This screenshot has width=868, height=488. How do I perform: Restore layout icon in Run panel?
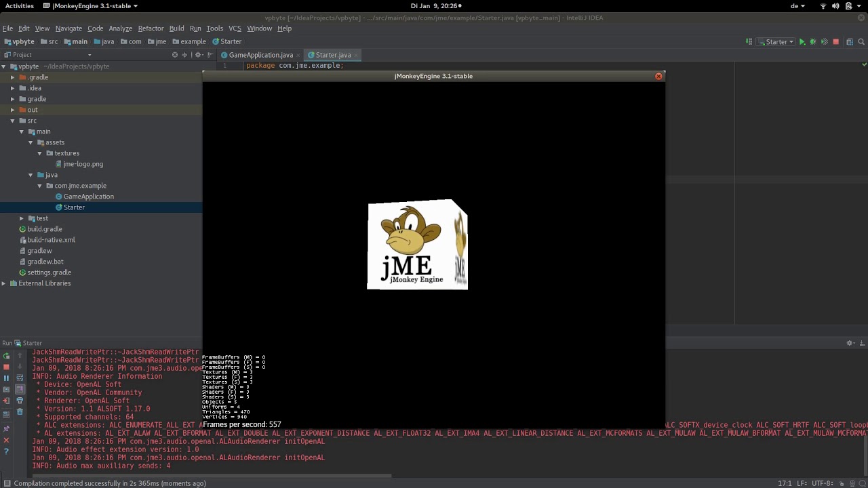[6, 414]
